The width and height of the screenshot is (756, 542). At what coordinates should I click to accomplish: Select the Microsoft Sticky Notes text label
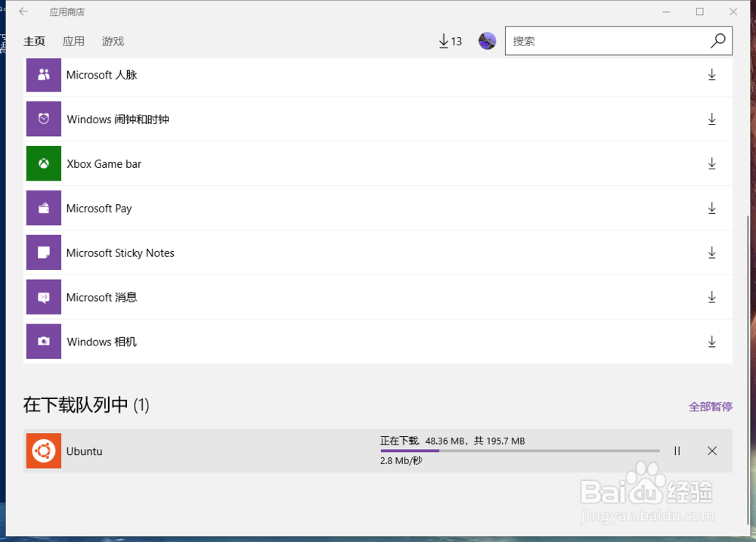pyautogui.click(x=120, y=252)
